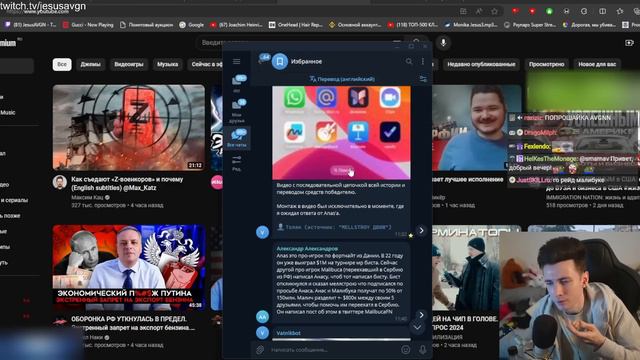
Task: Click the Максим Кац channel name
Action: click(87, 197)
